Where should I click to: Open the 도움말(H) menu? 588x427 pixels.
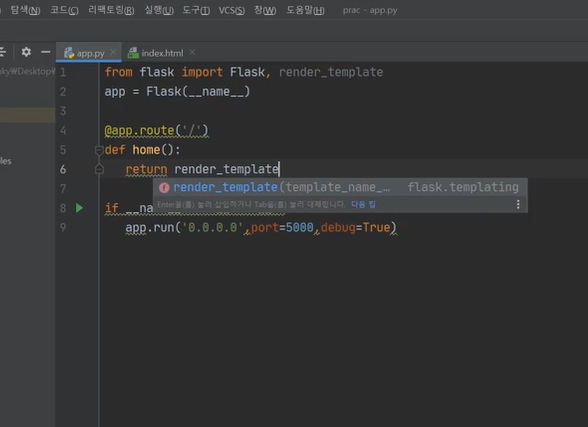pyautogui.click(x=305, y=10)
